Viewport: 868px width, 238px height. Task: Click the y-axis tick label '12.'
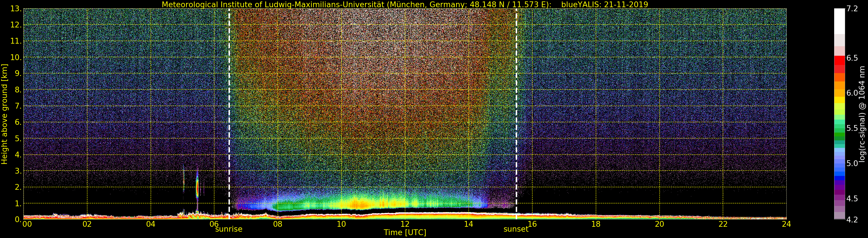click(16, 25)
